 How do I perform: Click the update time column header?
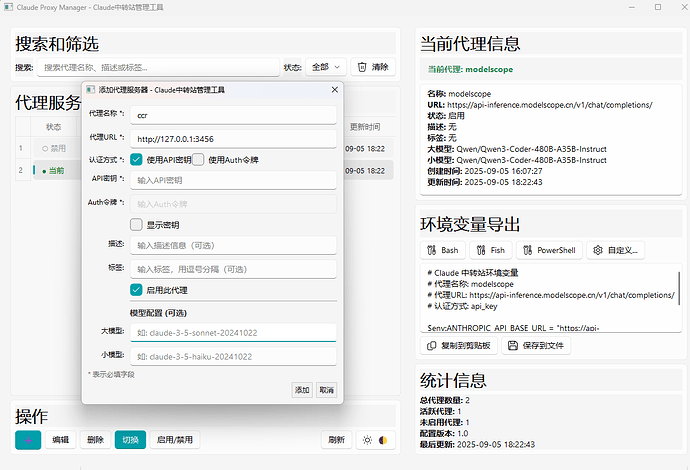pyautogui.click(x=365, y=127)
